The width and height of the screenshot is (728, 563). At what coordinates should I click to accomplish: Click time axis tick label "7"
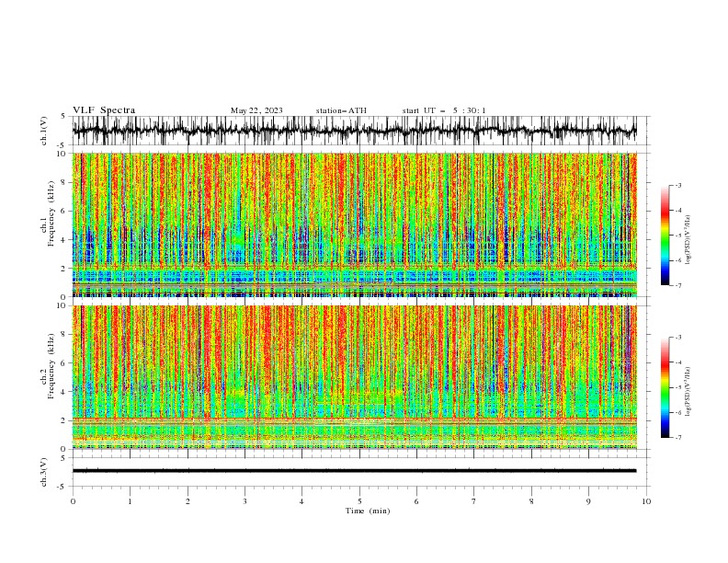[474, 501]
